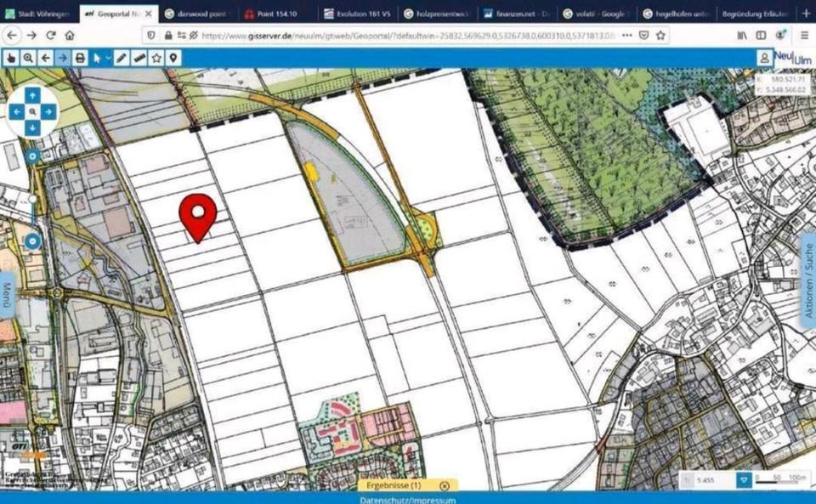Open bookmarks star in map toolbar
This screenshot has height=504, width=816.
[156, 58]
